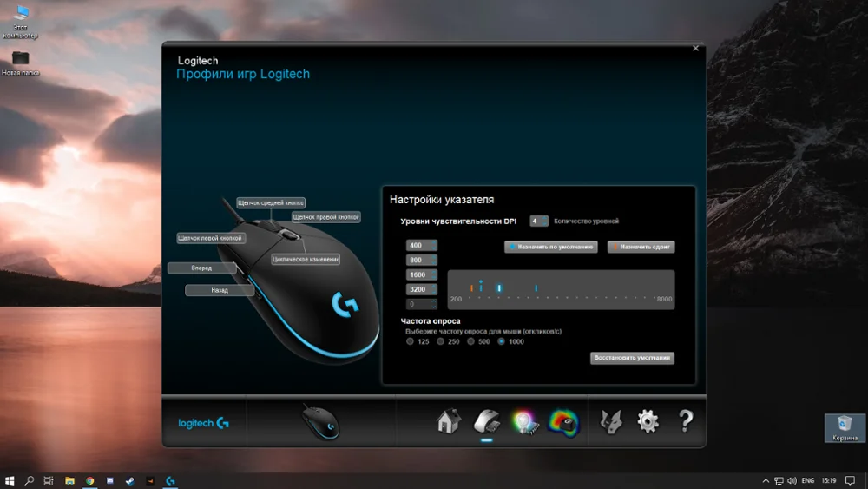Click the 'Щелчок левой кнопкой' mouse label
868x489 pixels.
pyautogui.click(x=210, y=238)
